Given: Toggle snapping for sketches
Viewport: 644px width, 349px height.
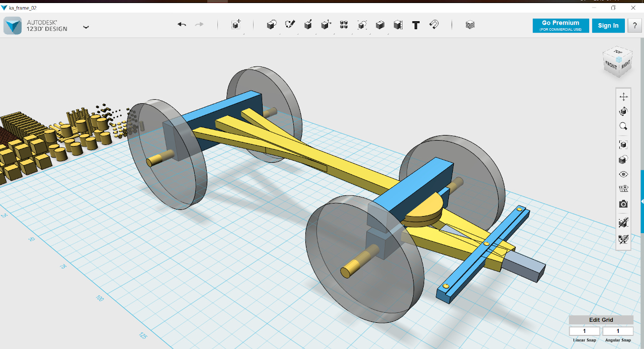Looking at the screenshot, I should click(x=623, y=239).
